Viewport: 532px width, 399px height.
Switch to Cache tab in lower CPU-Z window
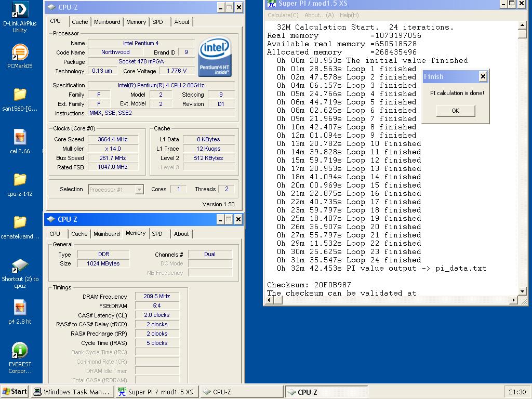pos(79,234)
